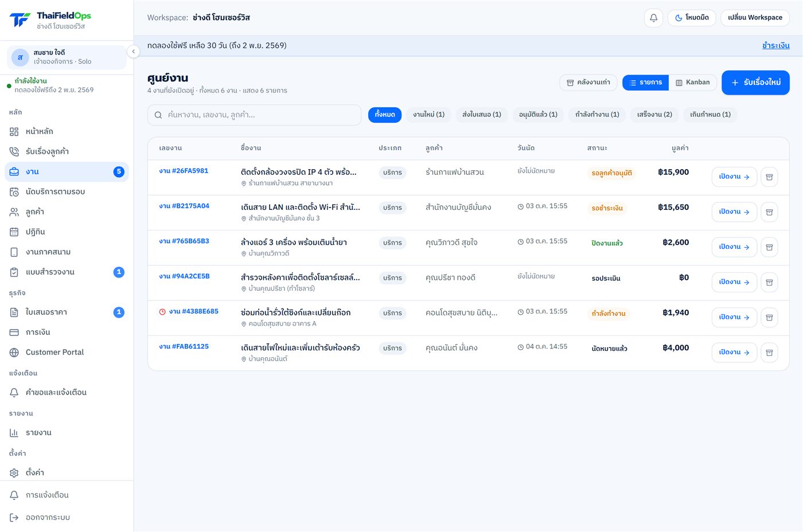Viewport: 803px width, 532px height.
Task: Filter by ทั้งหมด tab
Action: point(385,115)
